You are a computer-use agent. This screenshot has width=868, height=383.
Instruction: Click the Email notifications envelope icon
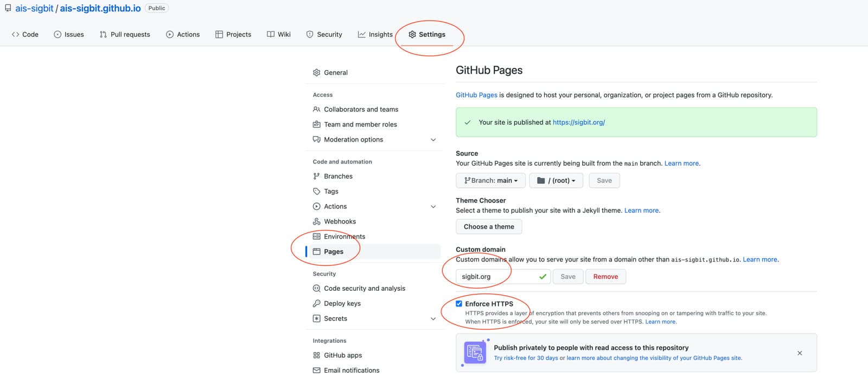click(x=316, y=371)
